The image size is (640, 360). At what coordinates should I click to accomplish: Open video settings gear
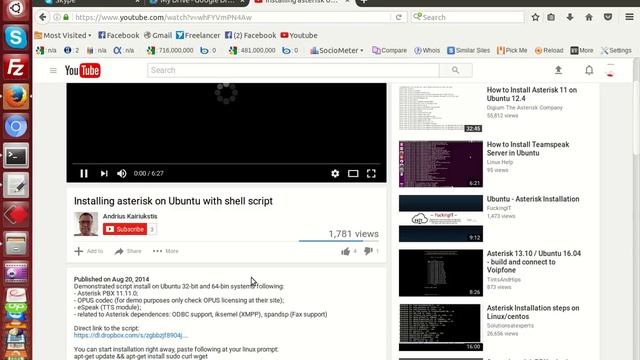335,173
